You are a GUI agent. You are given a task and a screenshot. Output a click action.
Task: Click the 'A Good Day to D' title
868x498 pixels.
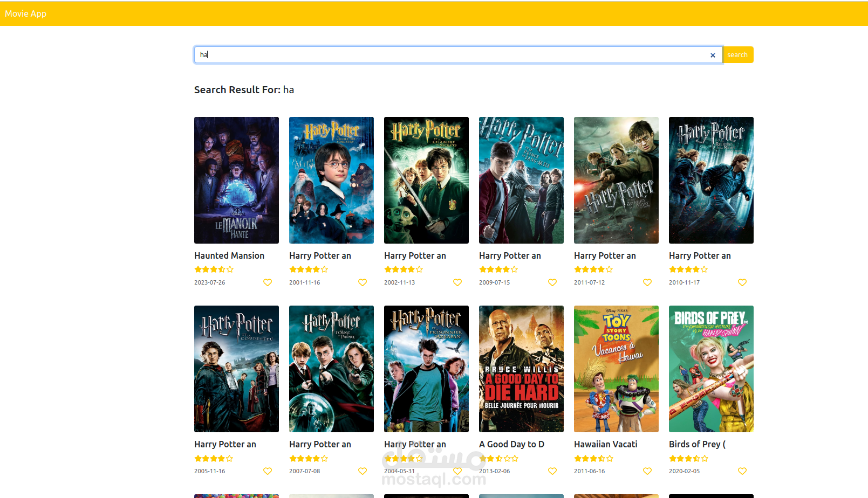click(x=511, y=444)
